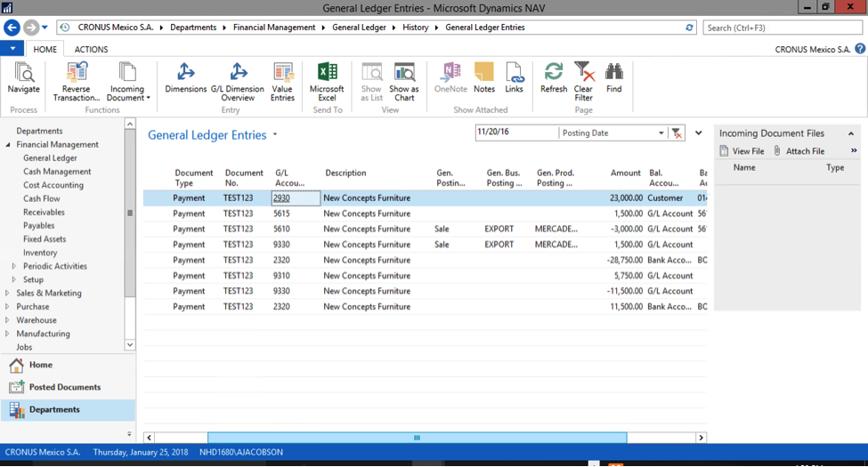Image resolution: width=868 pixels, height=467 pixels.
Task: Collapse Incoming Document Files factbox
Action: (851, 133)
